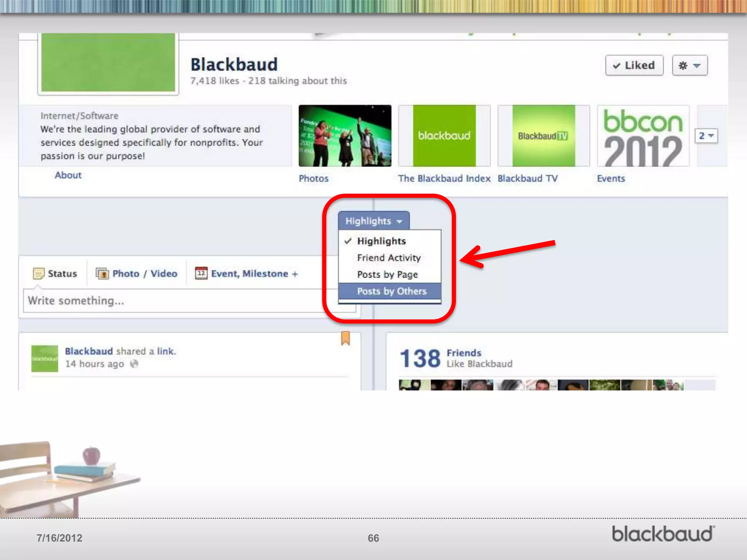Click the globe privacy icon on the post
Image resolution: width=747 pixels, height=560 pixels.
[134, 364]
